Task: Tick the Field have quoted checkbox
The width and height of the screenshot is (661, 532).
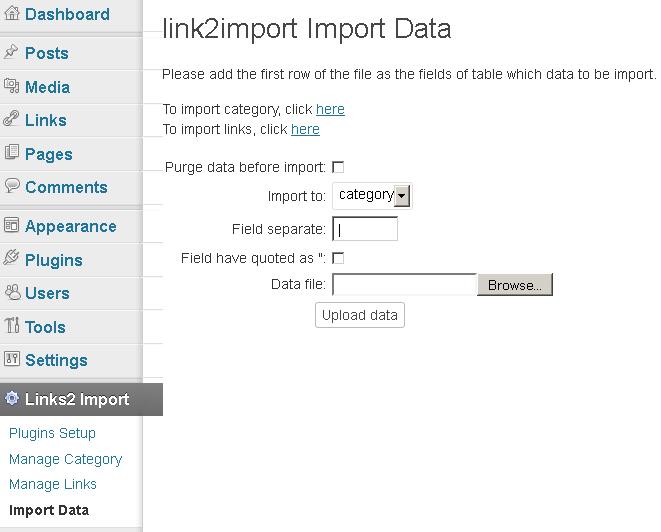Action: tap(338, 258)
